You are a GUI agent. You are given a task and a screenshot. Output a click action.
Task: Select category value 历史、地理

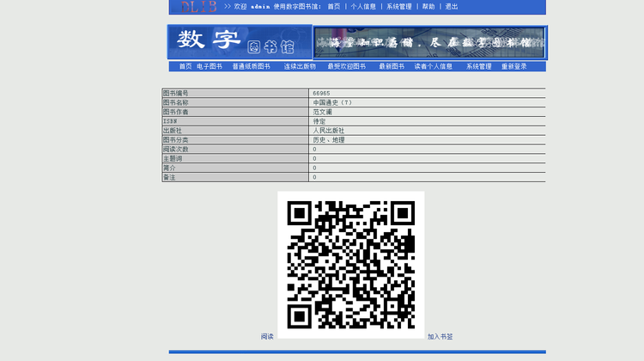[329, 140]
